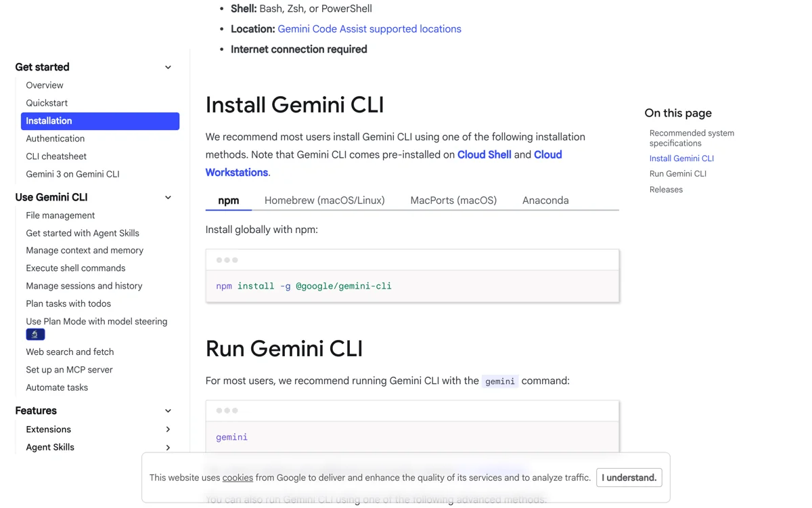Open the cookies link in the banner
Image resolution: width=812 pixels, height=508 pixels.
pos(238,478)
